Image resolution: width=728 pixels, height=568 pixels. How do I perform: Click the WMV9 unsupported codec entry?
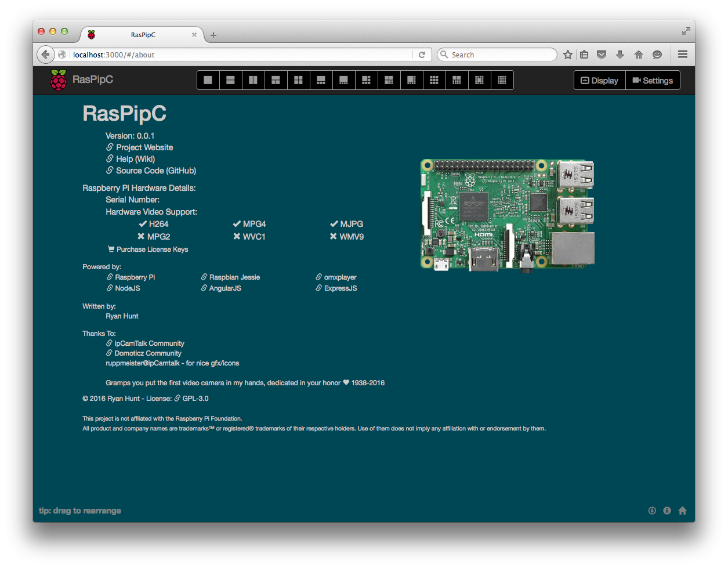tap(347, 237)
